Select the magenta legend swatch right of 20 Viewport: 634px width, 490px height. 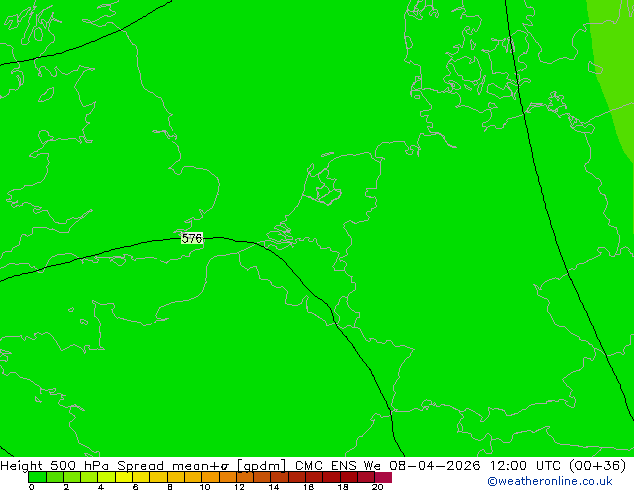click(x=383, y=477)
